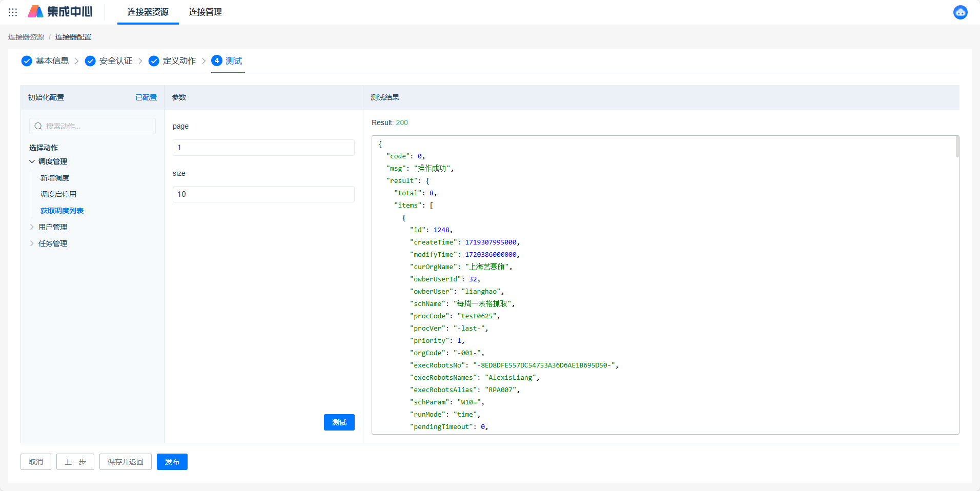
Task: Click the 集成中心 logo
Action: point(60,12)
